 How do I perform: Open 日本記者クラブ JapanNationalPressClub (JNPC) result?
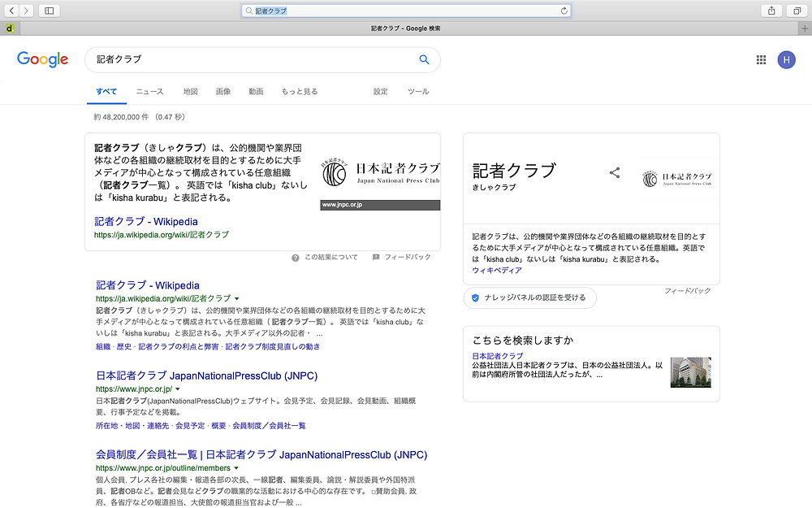pos(206,376)
